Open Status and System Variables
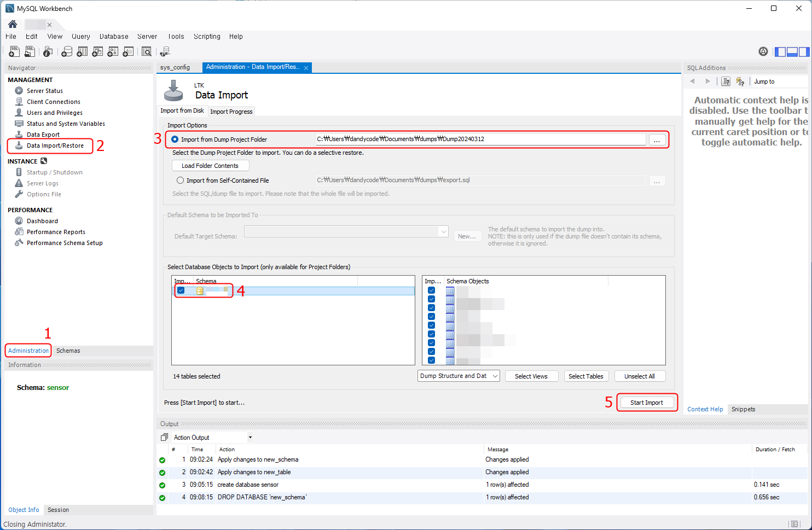The image size is (812, 530). point(66,124)
